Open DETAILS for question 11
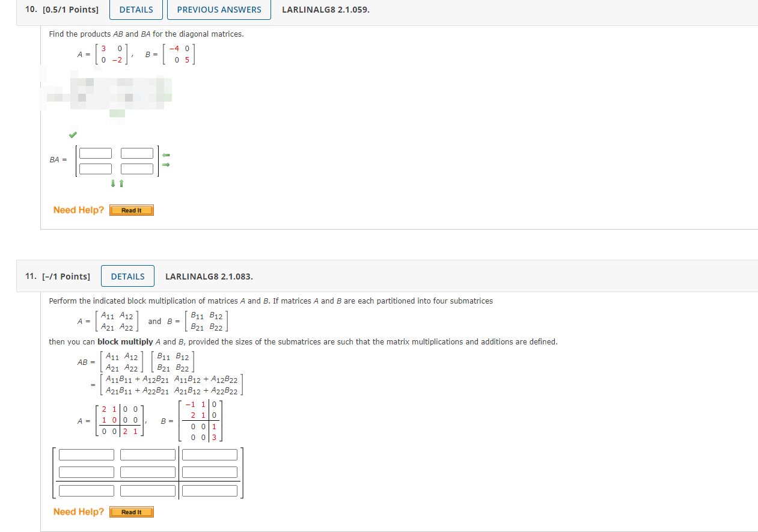Screen dimensions: 758x532 128,277
